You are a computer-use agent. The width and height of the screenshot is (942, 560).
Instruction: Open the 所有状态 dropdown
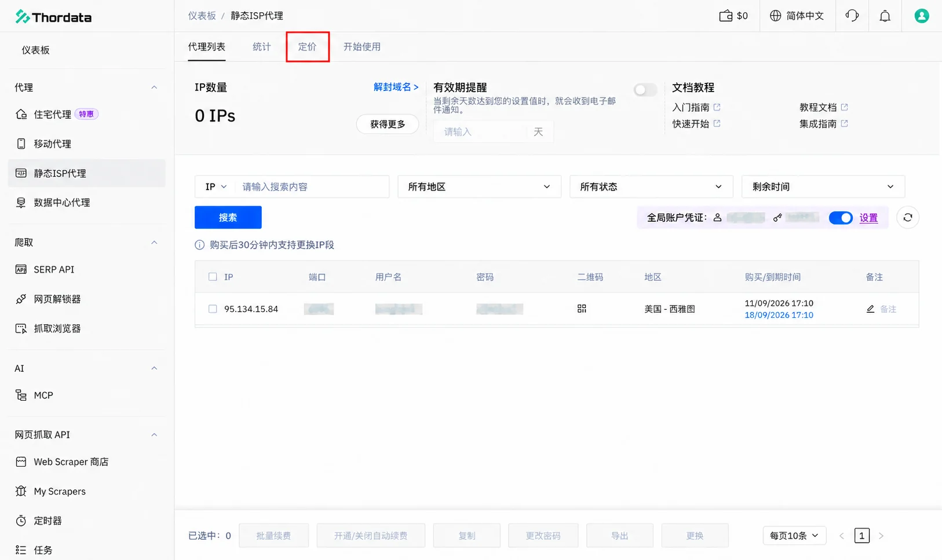tap(651, 186)
